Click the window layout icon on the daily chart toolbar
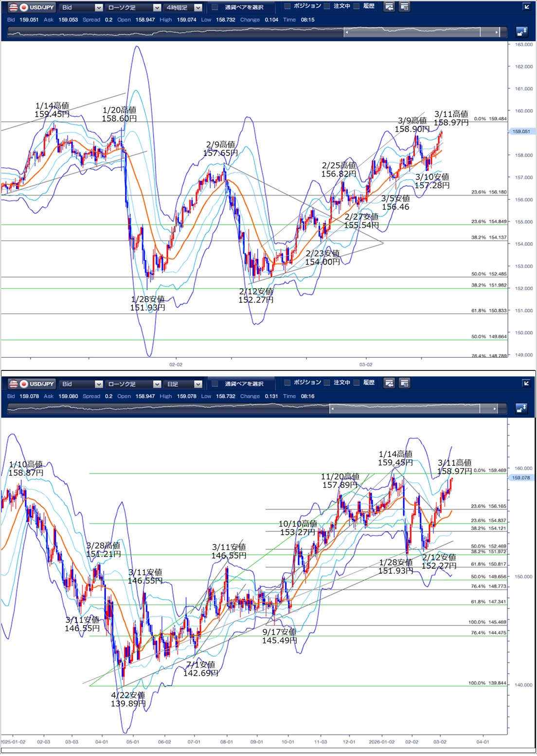 click(x=404, y=383)
